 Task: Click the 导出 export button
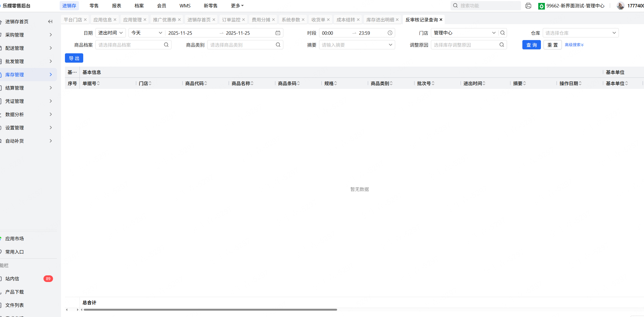(x=74, y=58)
